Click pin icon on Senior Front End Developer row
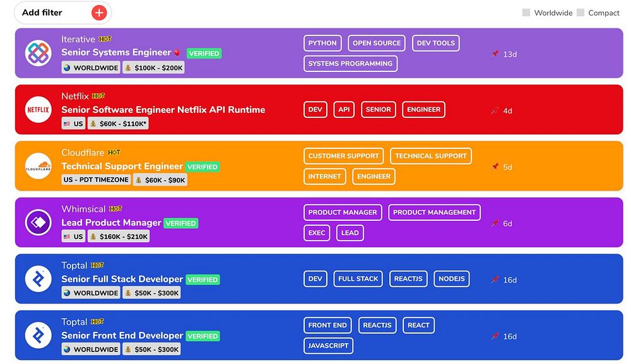Image resolution: width=631 pixels, height=364 pixels. 495,336
